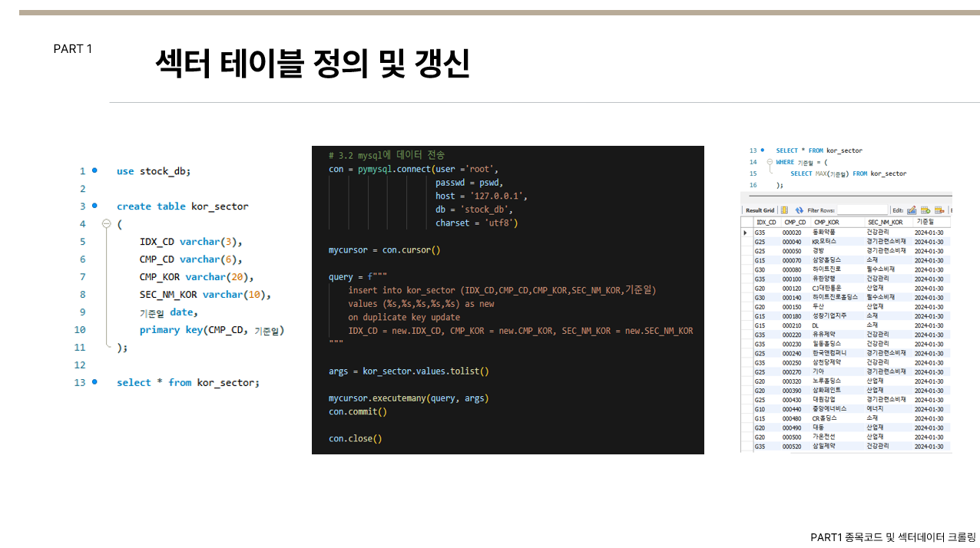Click the slide title '섹터 테이블 정의 및 갱신'

point(313,63)
